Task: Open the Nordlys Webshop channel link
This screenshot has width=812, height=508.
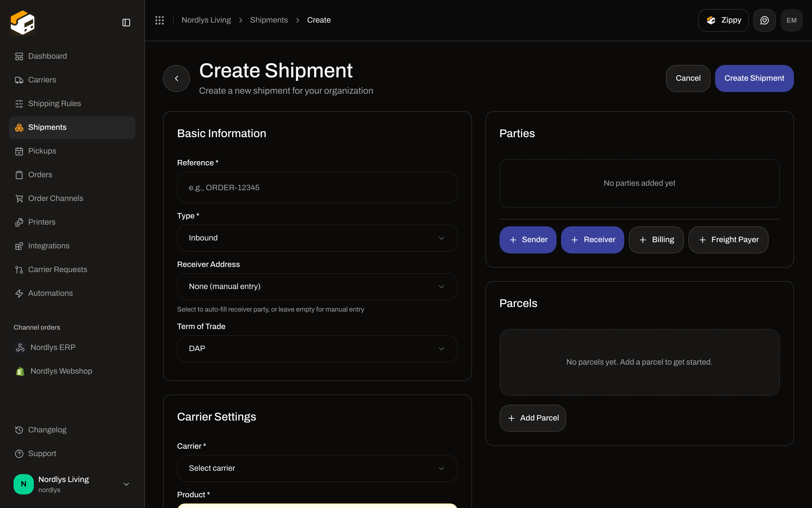Action: click(x=72, y=371)
